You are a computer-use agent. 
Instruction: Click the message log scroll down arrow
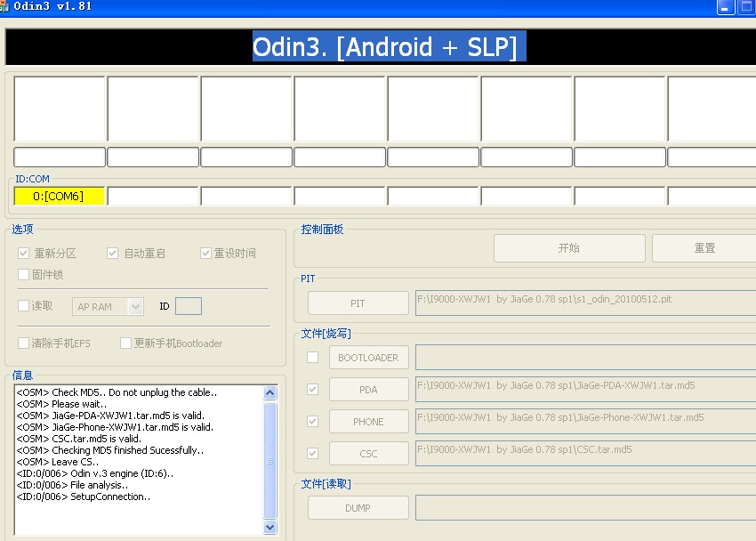point(270,528)
